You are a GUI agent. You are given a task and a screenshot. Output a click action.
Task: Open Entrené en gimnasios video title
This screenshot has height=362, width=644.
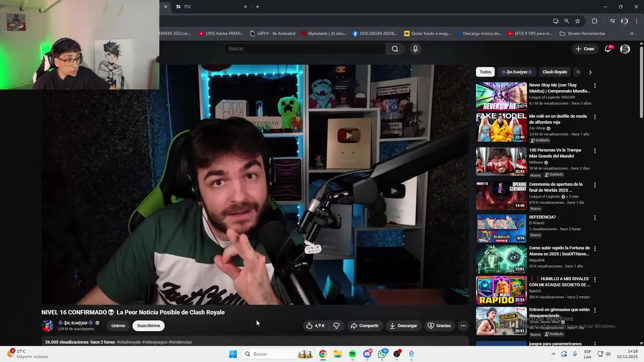(559, 313)
